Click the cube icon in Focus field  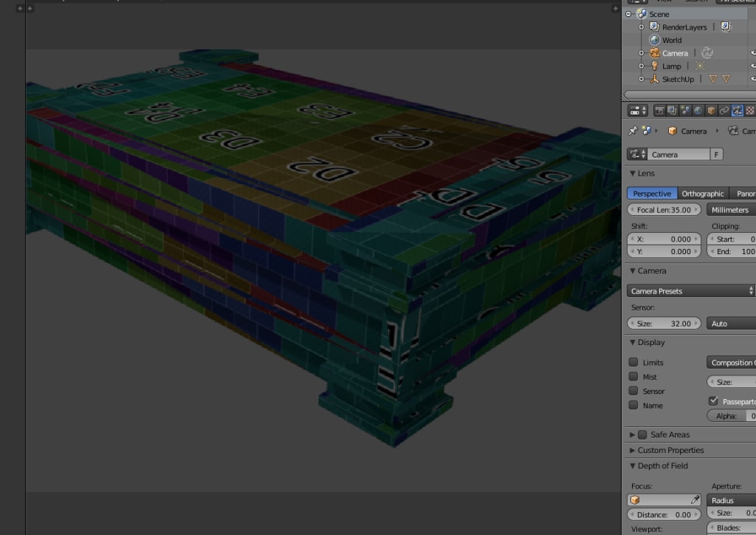(x=635, y=500)
